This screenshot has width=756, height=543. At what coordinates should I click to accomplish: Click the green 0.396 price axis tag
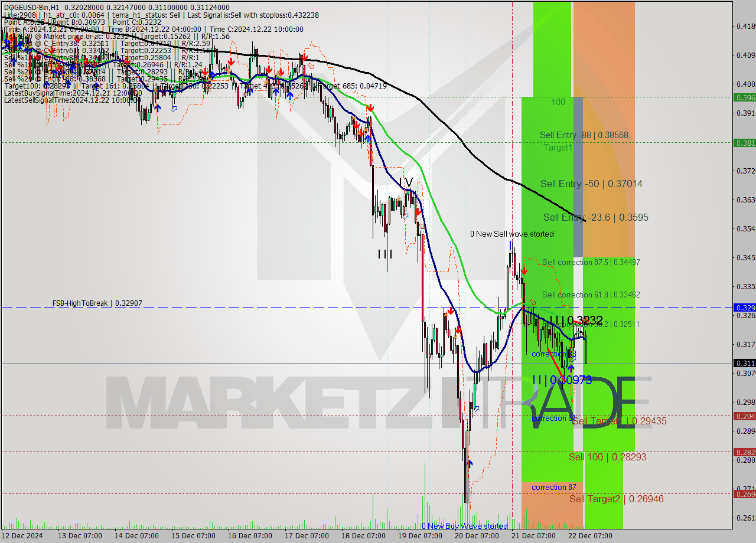(x=744, y=97)
